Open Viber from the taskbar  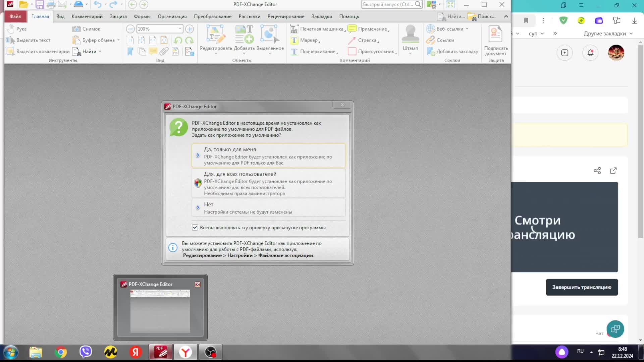pyautogui.click(x=86, y=352)
